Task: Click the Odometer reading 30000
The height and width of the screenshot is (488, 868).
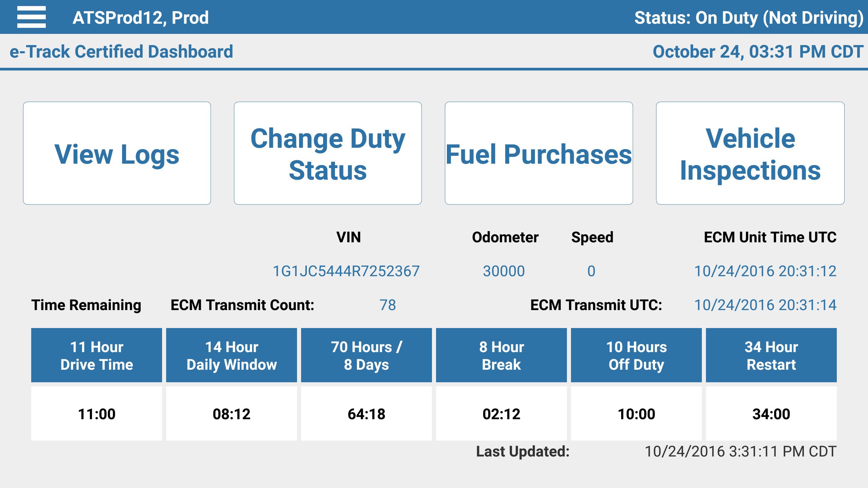Action: coord(503,271)
